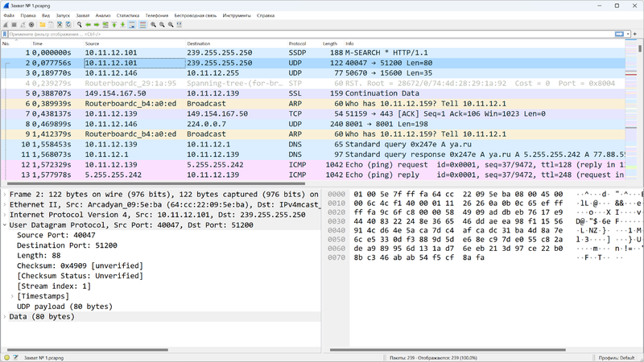Start a new capture with shark fin icon
644x362 pixels.
(6, 25)
